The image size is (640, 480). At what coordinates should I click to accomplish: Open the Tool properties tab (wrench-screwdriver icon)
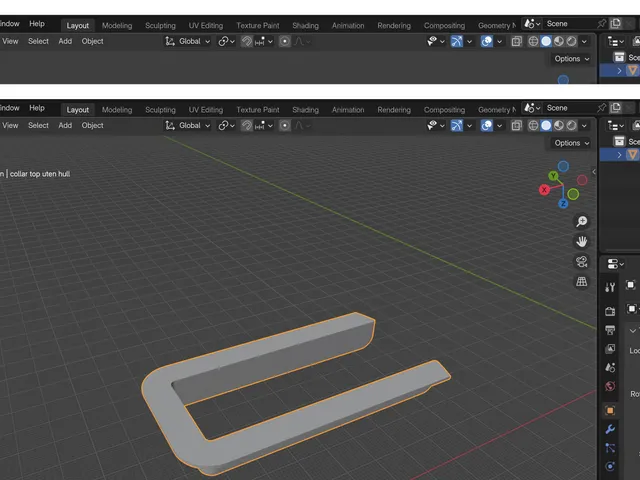610,287
